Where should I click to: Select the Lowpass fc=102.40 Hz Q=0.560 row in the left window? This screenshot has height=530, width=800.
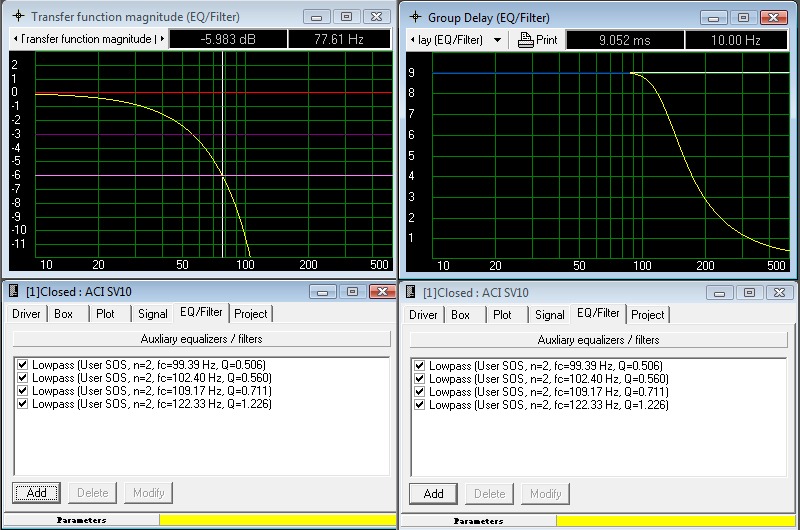(x=152, y=378)
